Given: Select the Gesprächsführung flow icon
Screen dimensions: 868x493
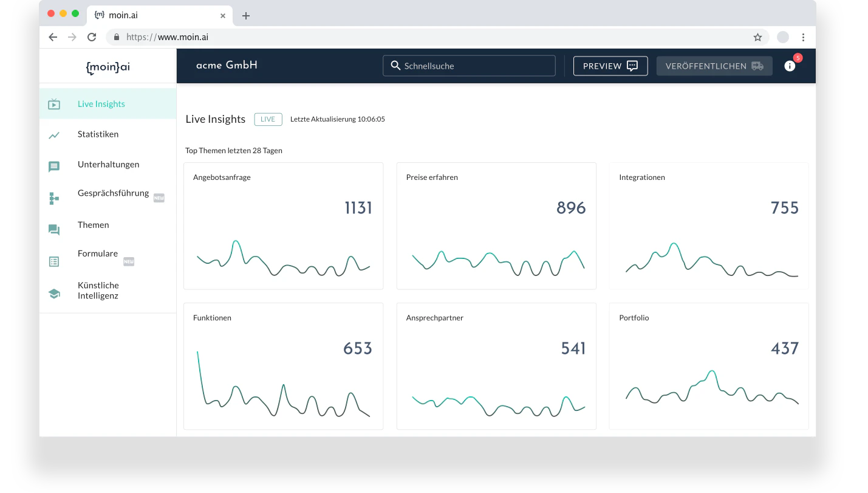Looking at the screenshot, I should point(54,198).
